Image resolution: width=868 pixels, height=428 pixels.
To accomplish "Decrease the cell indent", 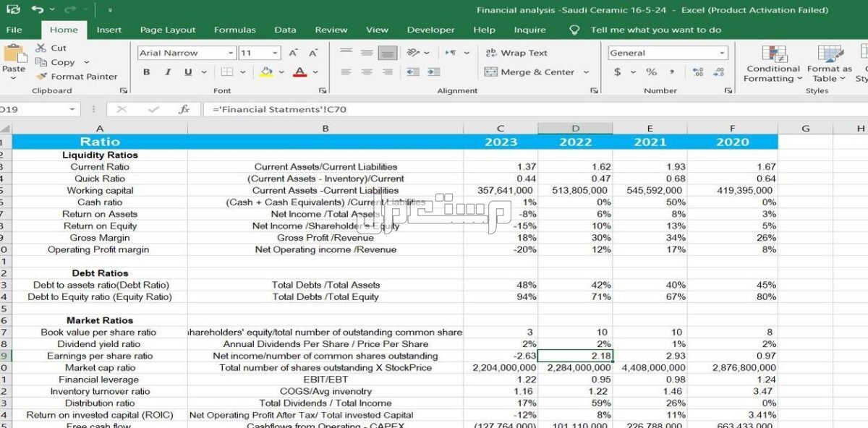I will coord(413,72).
